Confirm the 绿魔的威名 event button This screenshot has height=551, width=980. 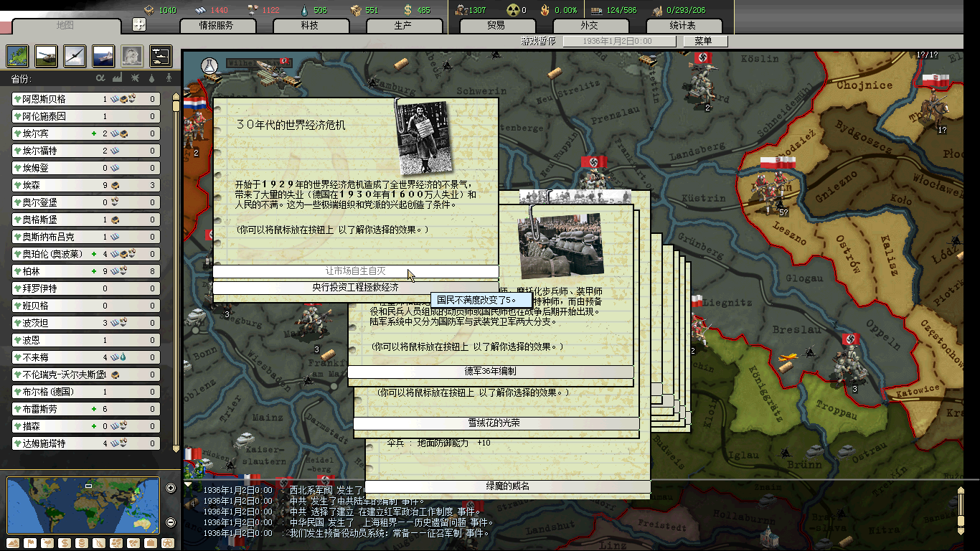(508, 486)
